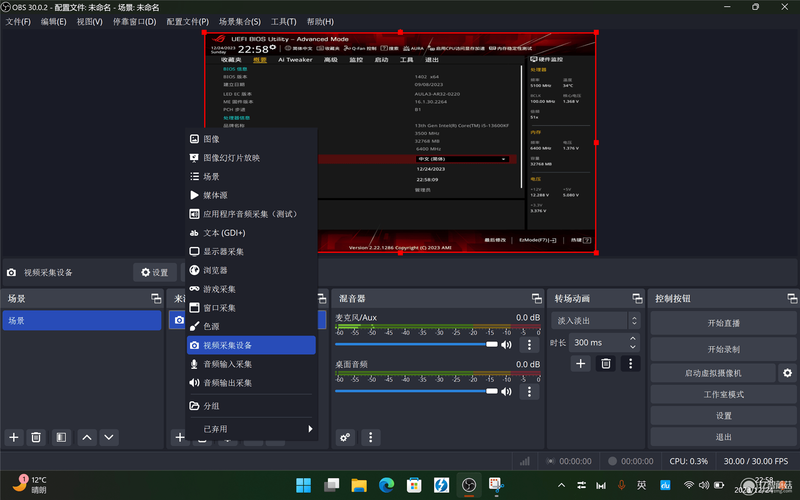
Task: Open 麦克风/Aux options three-dot menu
Action: click(529, 345)
